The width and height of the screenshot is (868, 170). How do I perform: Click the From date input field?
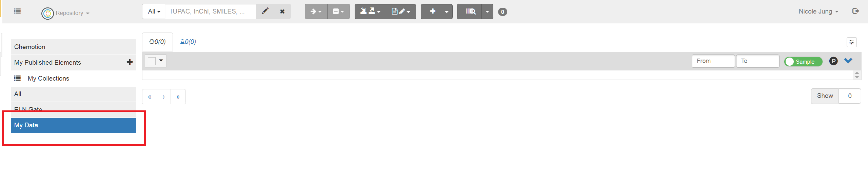(713, 61)
